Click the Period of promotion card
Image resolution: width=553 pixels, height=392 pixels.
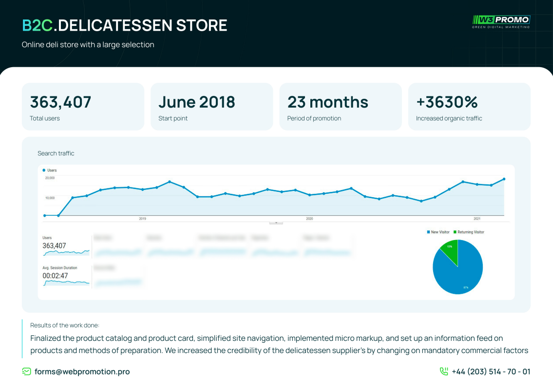pyautogui.click(x=340, y=107)
